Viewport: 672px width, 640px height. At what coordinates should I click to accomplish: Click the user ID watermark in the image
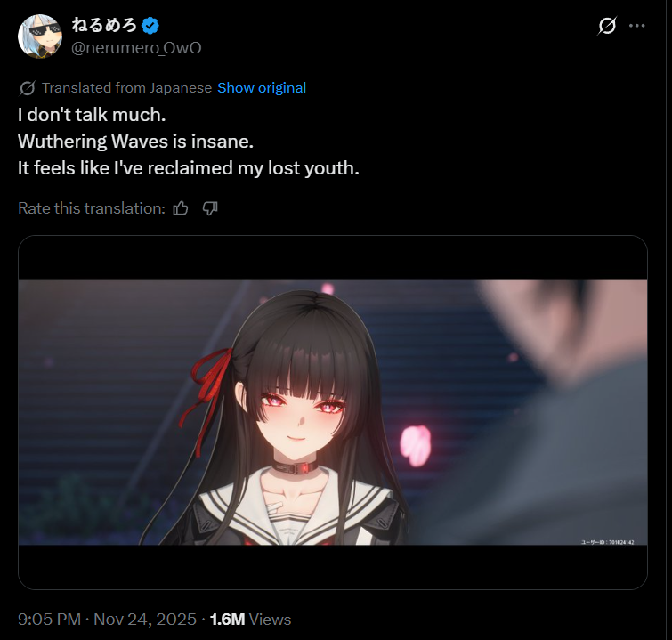pyautogui.click(x=607, y=542)
